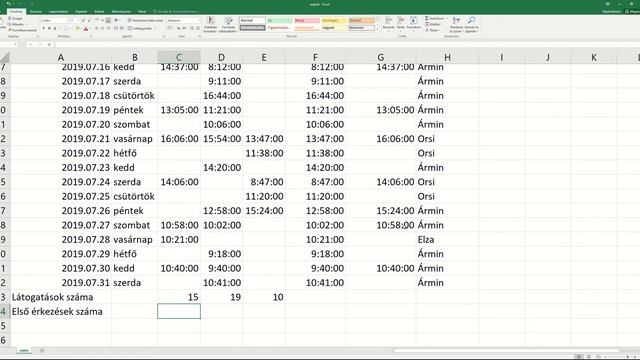
Task: Apply the green Jó cell style
Action: coord(280,20)
